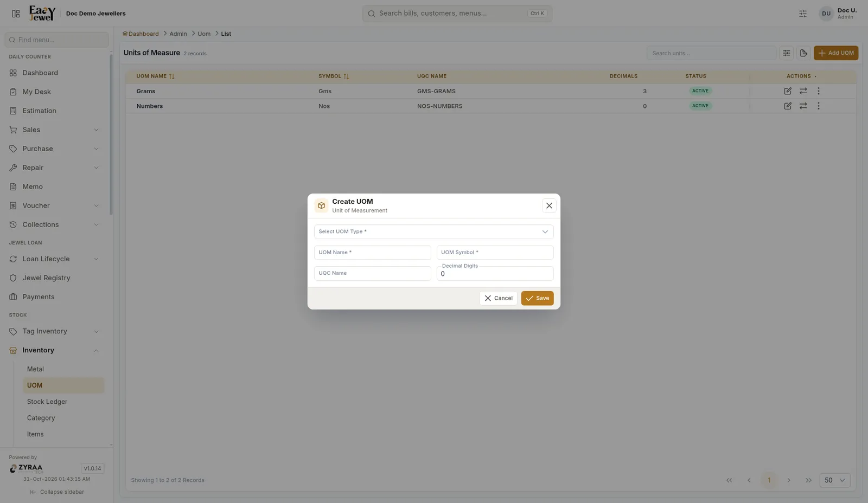Click the UOM Name input field
Image resolution: width=868 pixels, height=503 pixels.
373,253
